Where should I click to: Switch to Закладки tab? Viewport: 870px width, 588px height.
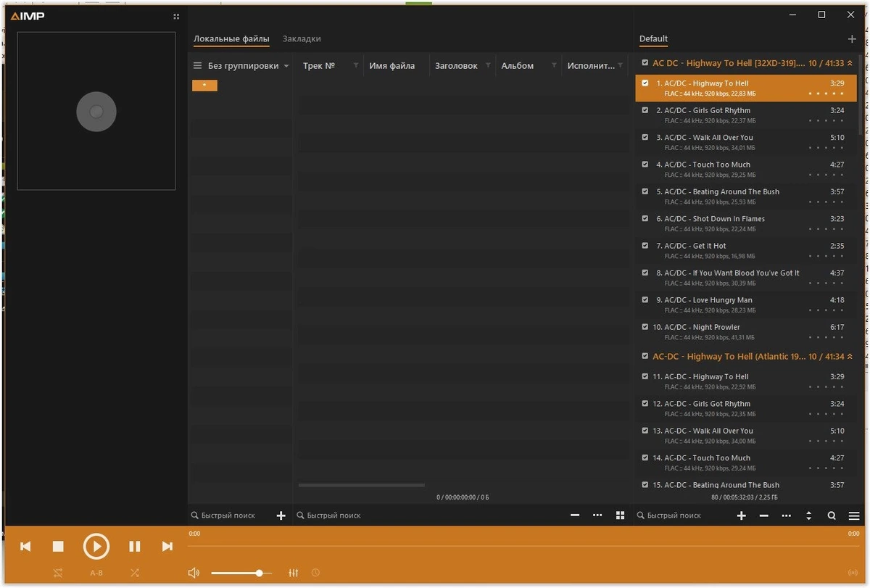(x=302, y=39)
